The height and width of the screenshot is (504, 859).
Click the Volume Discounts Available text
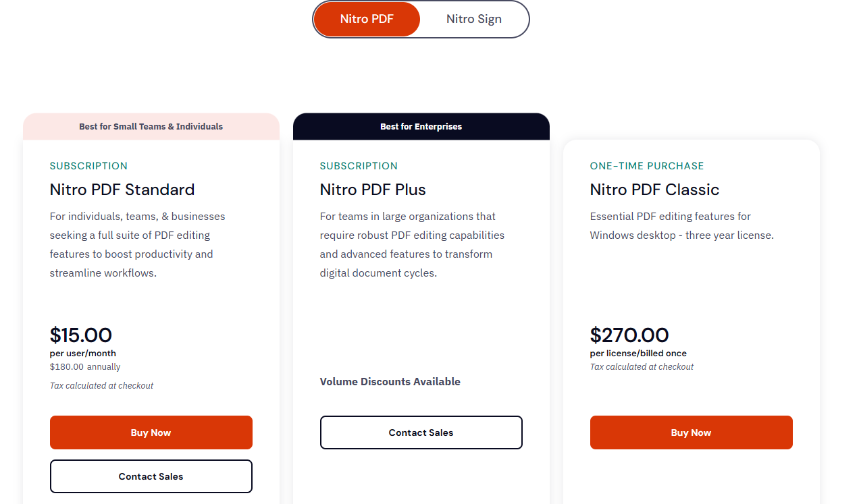[x=390, y=382]
